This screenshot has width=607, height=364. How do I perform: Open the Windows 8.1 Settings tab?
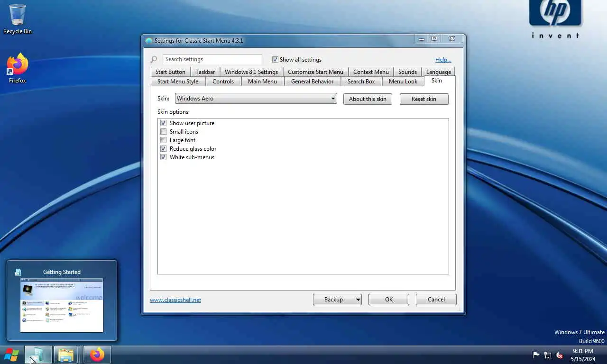click(x=251, y=72)
